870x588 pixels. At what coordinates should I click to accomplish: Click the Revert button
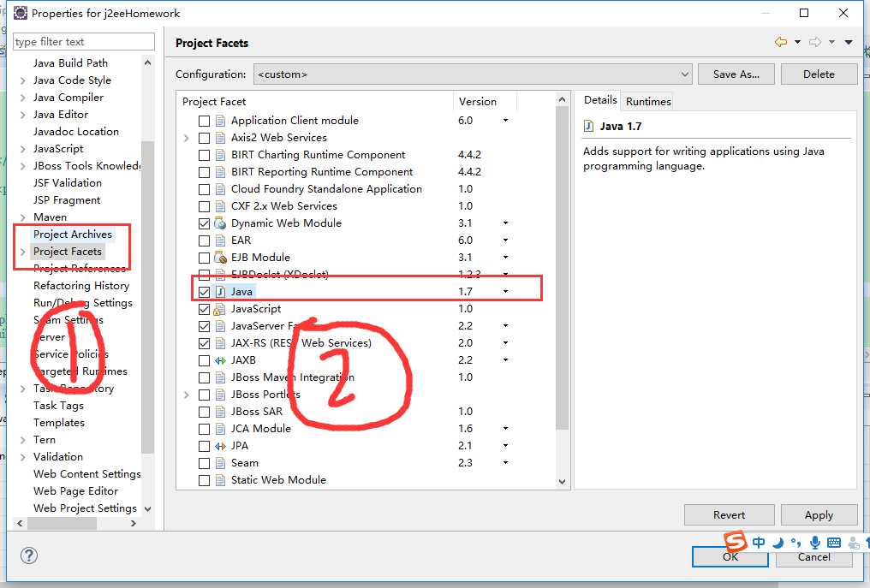pos(729,514)
